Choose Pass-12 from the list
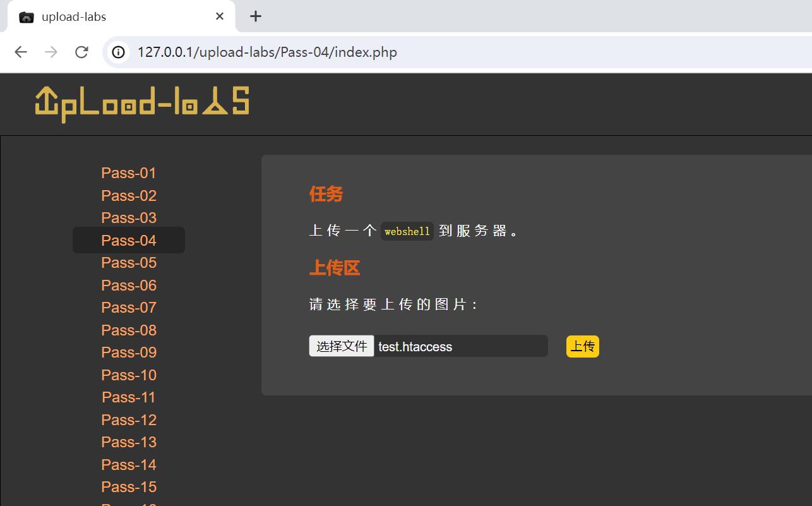The image size is (812, 506). 129,420
